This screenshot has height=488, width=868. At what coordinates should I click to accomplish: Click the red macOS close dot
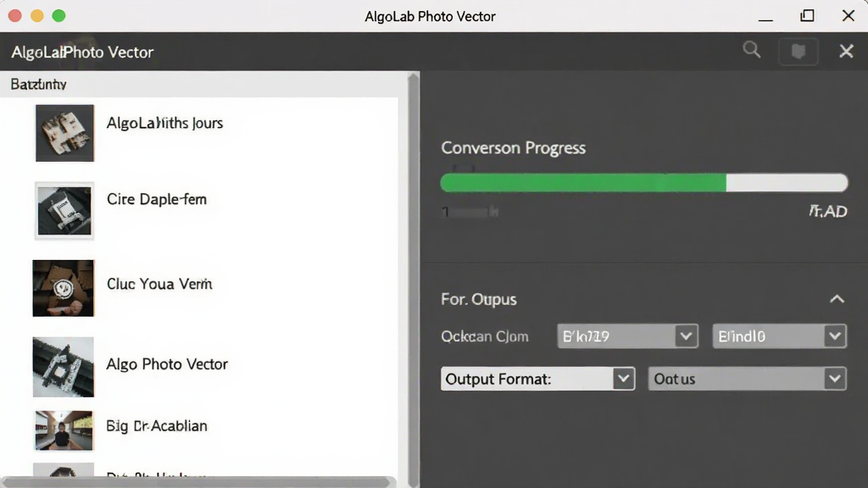click(x=15, y=16)
